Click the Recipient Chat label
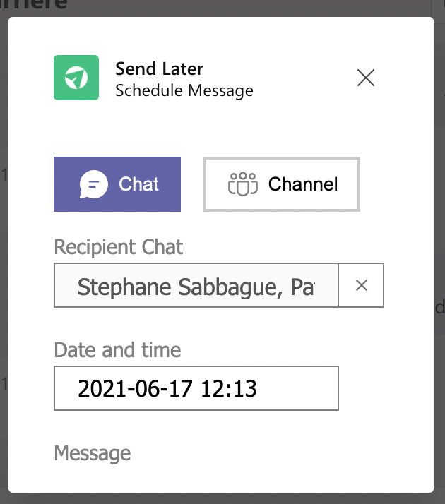The image size is (445, 504). [x=118, y=247]
